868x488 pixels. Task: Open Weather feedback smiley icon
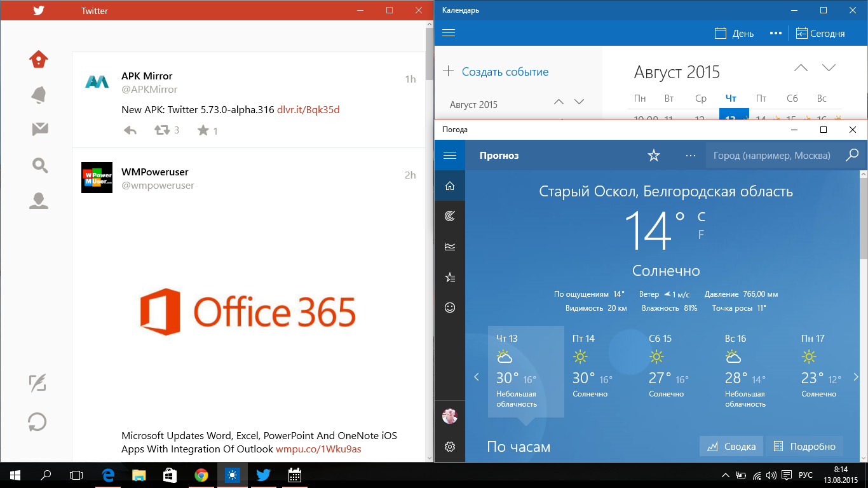(x=450, y=308)
